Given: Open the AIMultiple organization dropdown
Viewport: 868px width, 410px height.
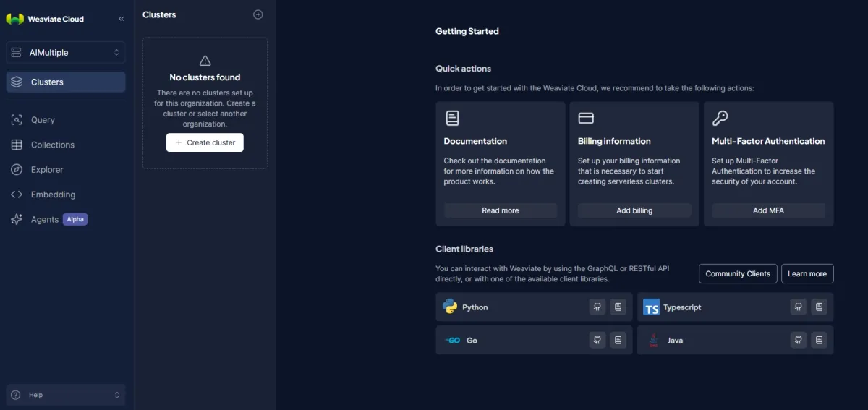Looking at the screenshot, I should coord(66,52).
